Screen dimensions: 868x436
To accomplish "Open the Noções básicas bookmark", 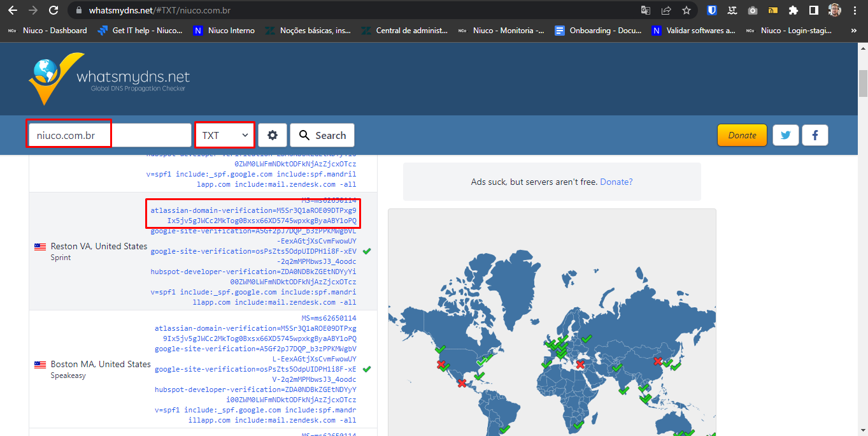I will [x=308, y=30].
